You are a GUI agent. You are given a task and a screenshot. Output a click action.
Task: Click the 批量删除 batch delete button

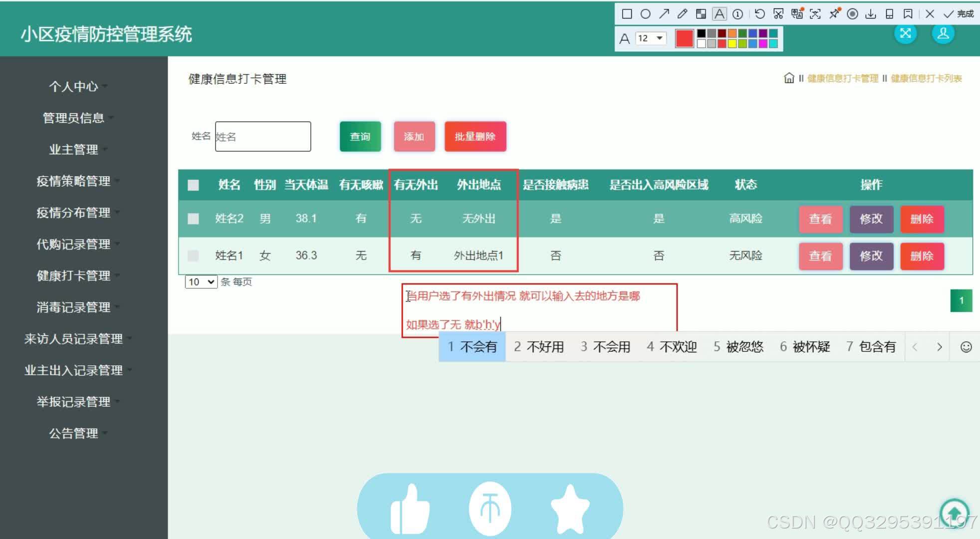[475, 137]
